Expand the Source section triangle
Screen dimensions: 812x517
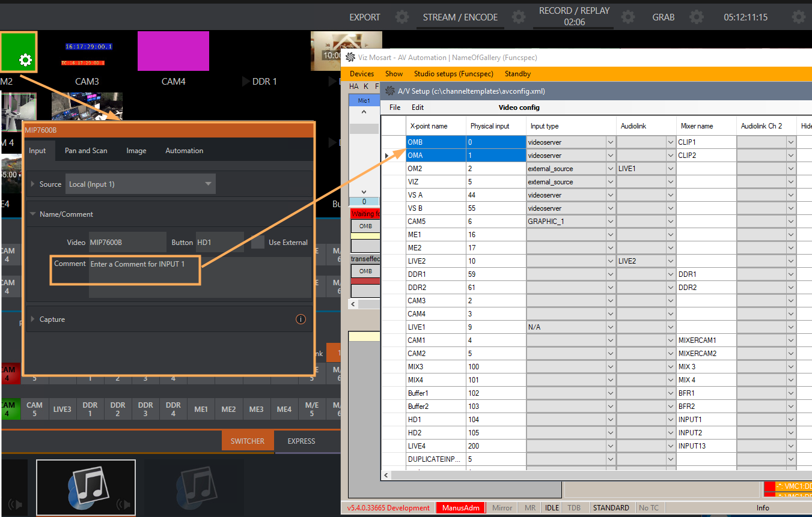(33, 184)
